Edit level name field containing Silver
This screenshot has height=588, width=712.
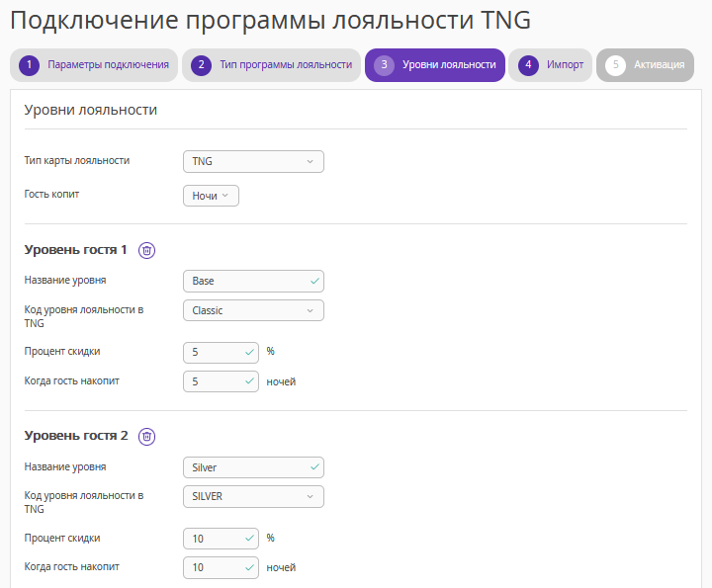tap(247, 466)
